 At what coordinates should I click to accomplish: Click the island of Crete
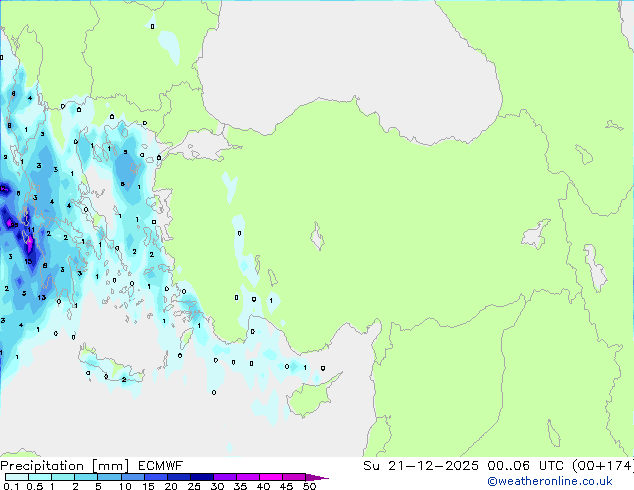coord(112,370)
